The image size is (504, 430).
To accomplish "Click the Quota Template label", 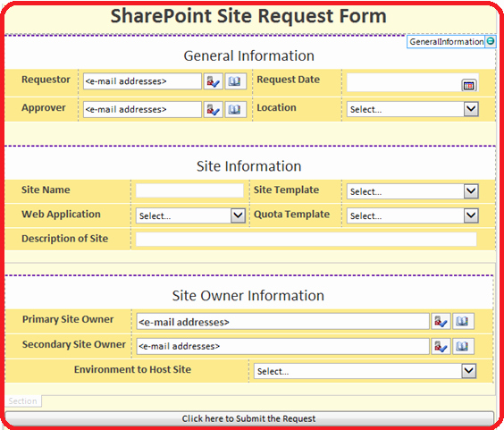I will (292, 215).
